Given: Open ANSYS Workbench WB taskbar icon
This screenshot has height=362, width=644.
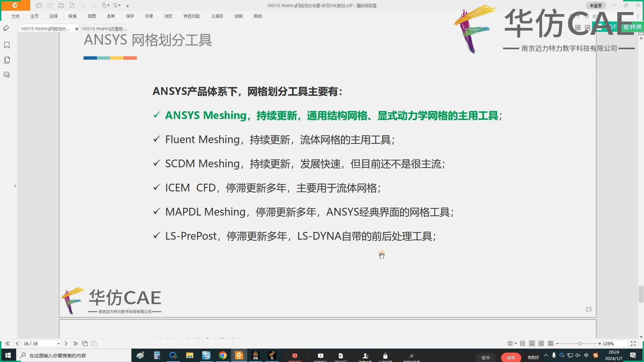Looking at the screenshot, I should coord(256,355).
